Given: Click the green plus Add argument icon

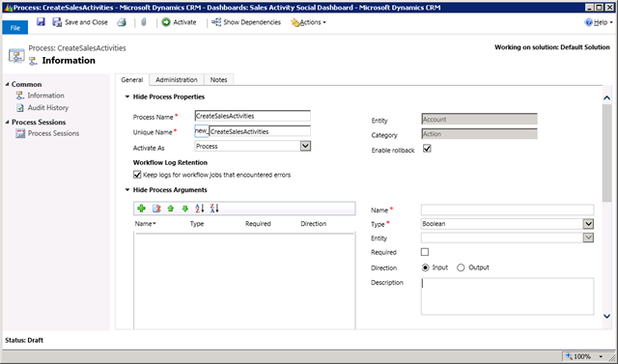Looking at the screenshot, I should tap(142, 209).
